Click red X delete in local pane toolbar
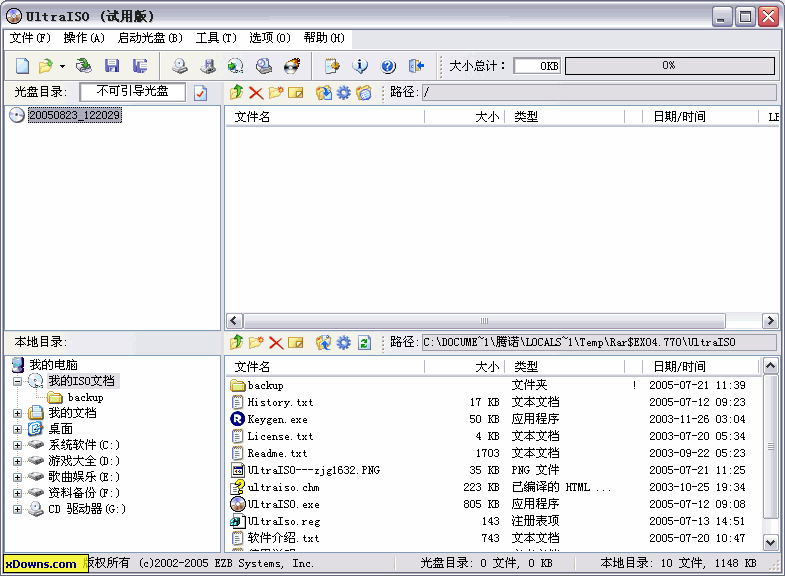 point(276,343)
